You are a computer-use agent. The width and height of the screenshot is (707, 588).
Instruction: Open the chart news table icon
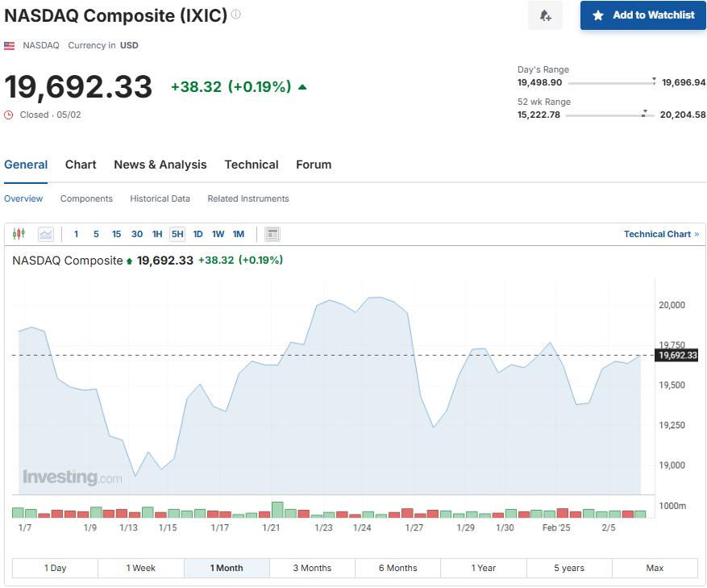(x=272, y=234)
